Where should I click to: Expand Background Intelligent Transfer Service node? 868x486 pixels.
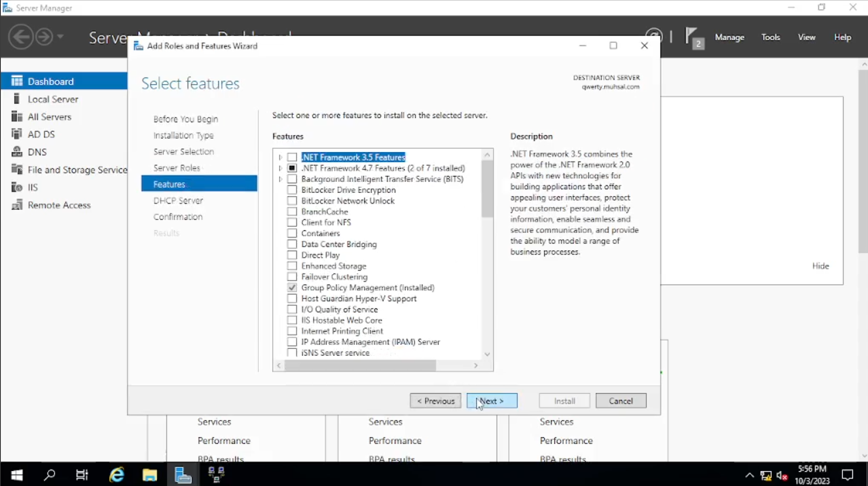(x=281, y=179)
